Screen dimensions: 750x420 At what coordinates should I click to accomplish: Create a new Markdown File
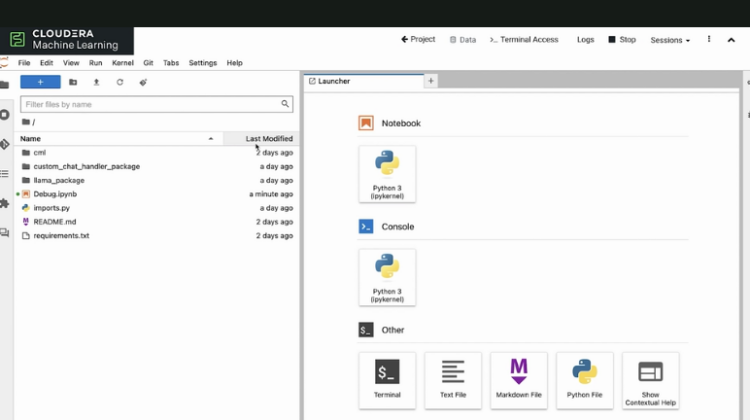pyautogui.click(x=519, y=379)
